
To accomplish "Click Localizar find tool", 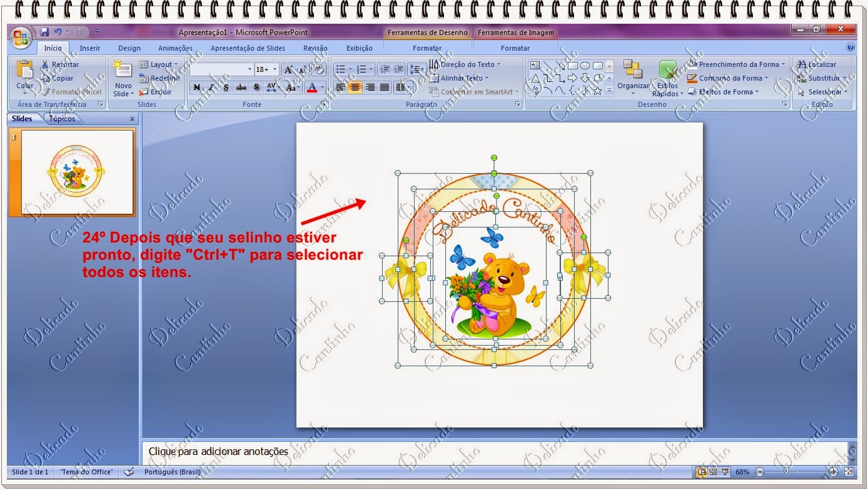I will click(x=816, y=64).
